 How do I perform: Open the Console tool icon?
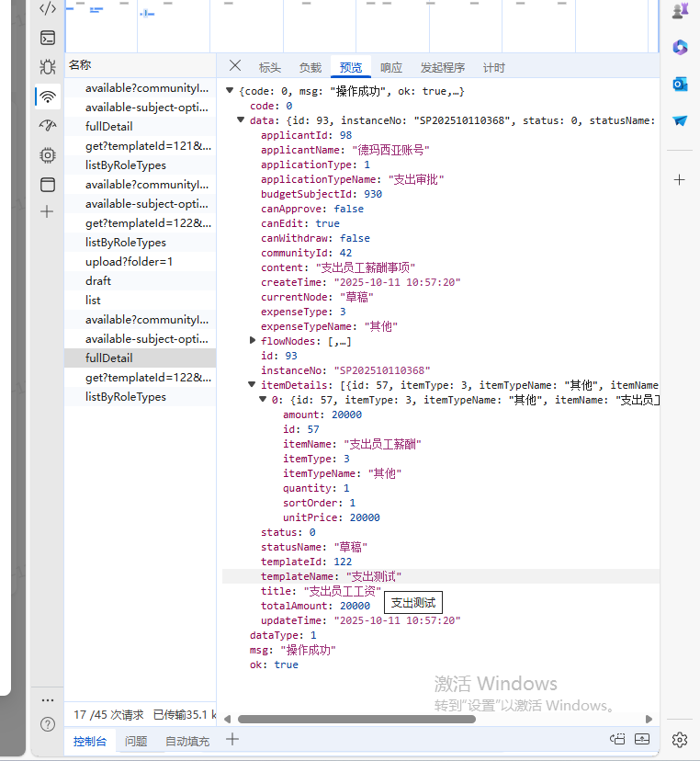48,38
